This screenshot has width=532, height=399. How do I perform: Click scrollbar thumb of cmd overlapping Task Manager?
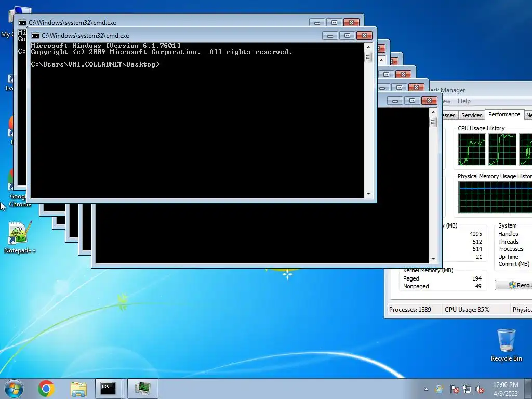tap(433, 122)
